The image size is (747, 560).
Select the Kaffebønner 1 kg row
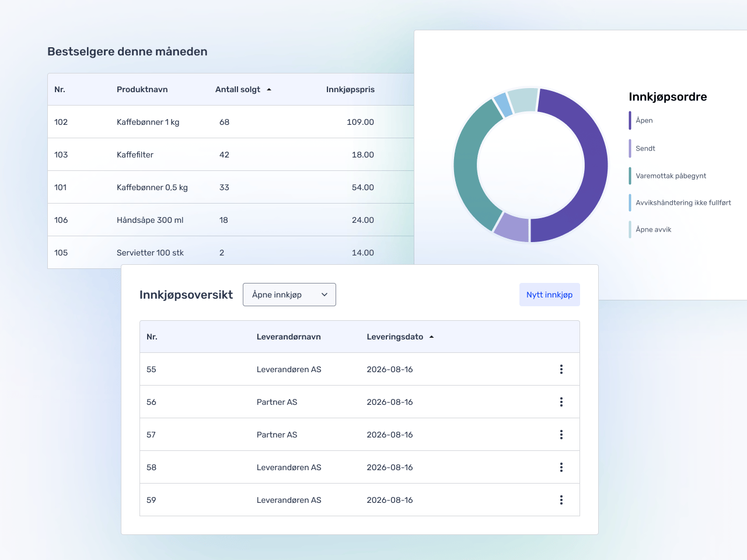(148, 122)
